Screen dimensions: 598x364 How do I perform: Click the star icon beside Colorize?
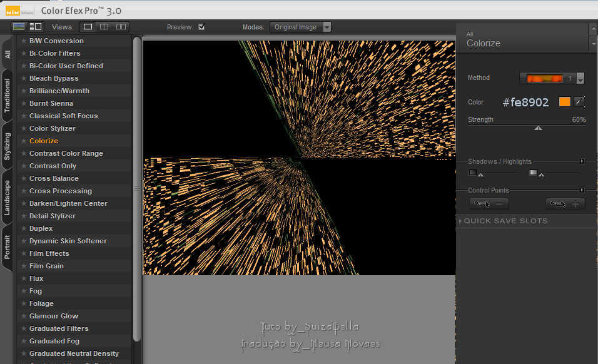point(24,141)
